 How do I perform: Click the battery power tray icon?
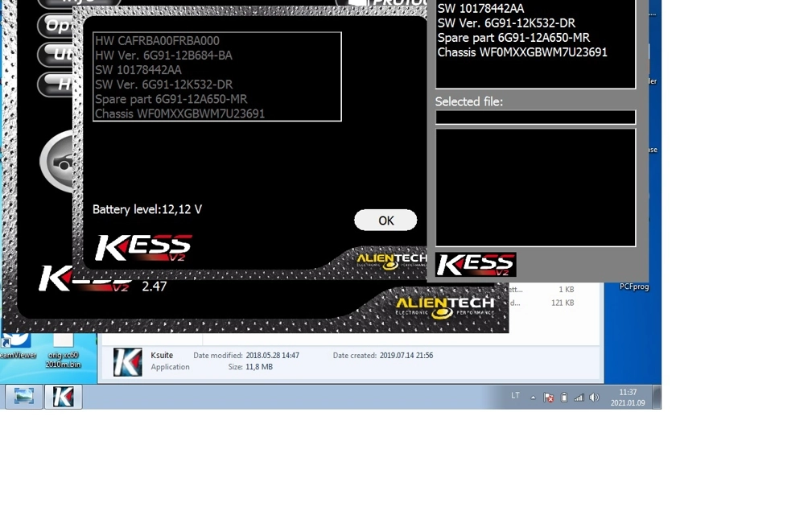[x=564, y=398]
